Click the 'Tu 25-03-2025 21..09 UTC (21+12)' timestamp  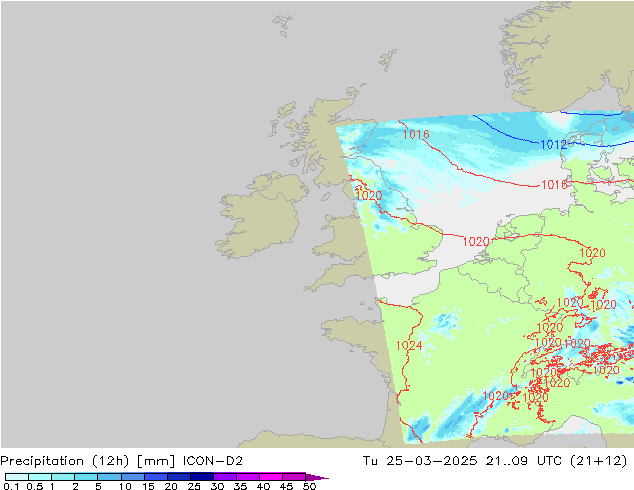point(495,461)
